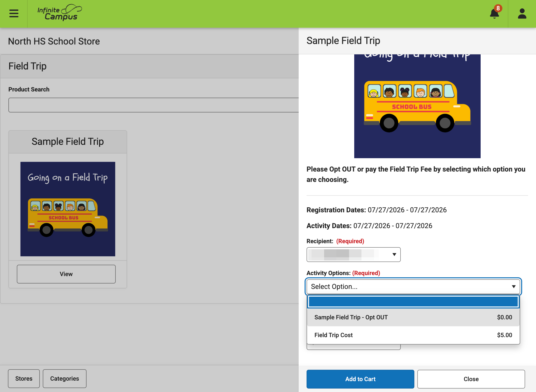Click the Infinite Campus logo
The image size is (536, 392).
60,12
